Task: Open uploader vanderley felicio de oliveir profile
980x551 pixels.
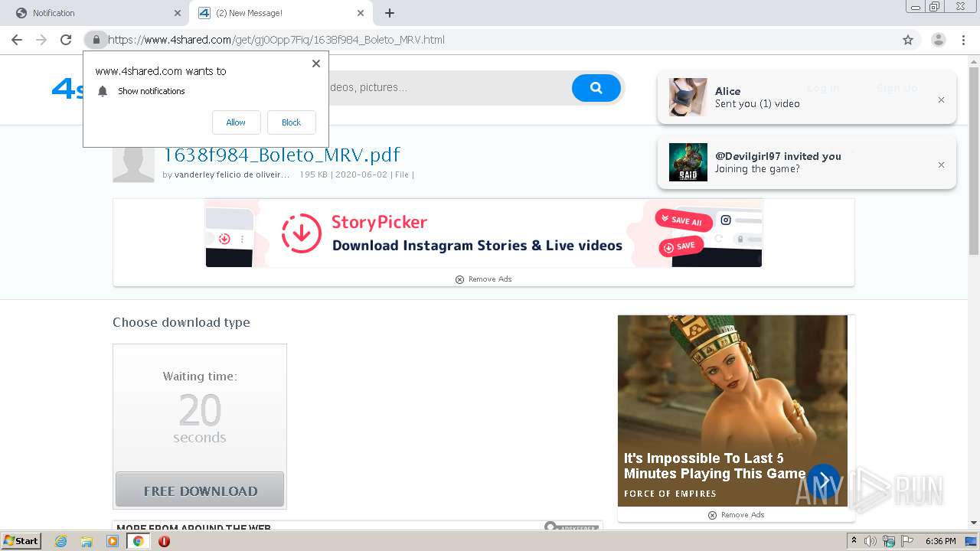Action: point(232,174)
